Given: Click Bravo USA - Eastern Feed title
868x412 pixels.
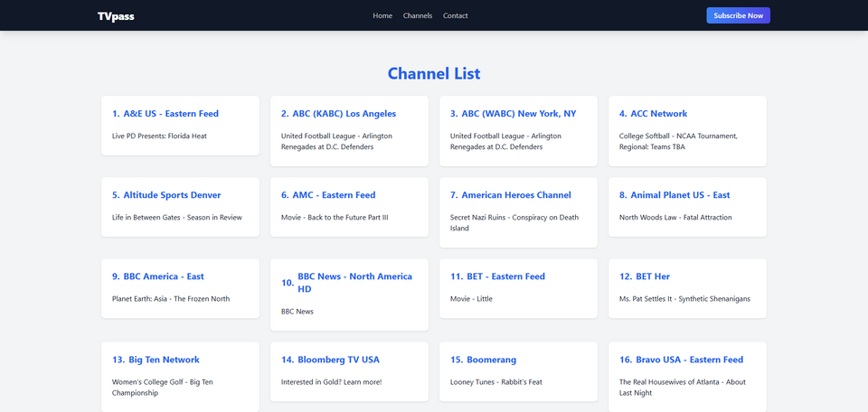Looking at the screenshot, I should 690,360.
